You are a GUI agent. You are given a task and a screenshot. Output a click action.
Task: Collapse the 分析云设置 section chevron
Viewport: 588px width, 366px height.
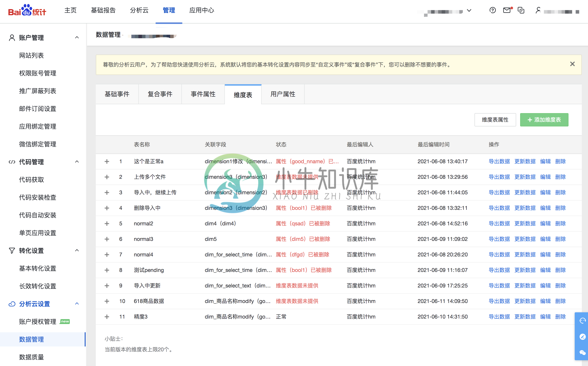pos(77,303)
